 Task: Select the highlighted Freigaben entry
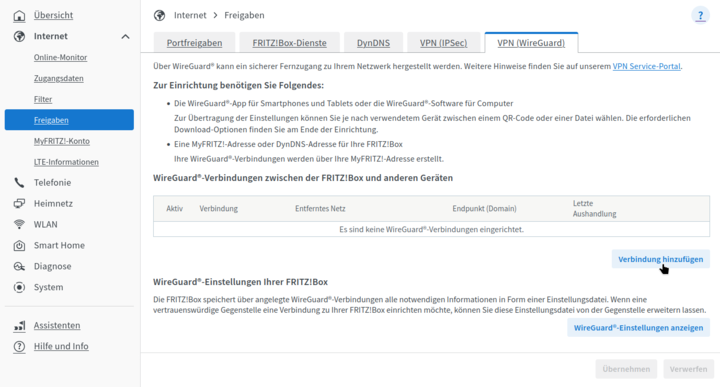[x=69, y=120]
